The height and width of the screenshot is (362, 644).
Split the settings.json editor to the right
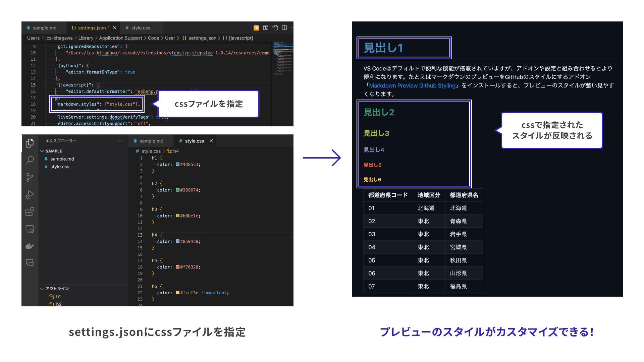coord(284,28)
